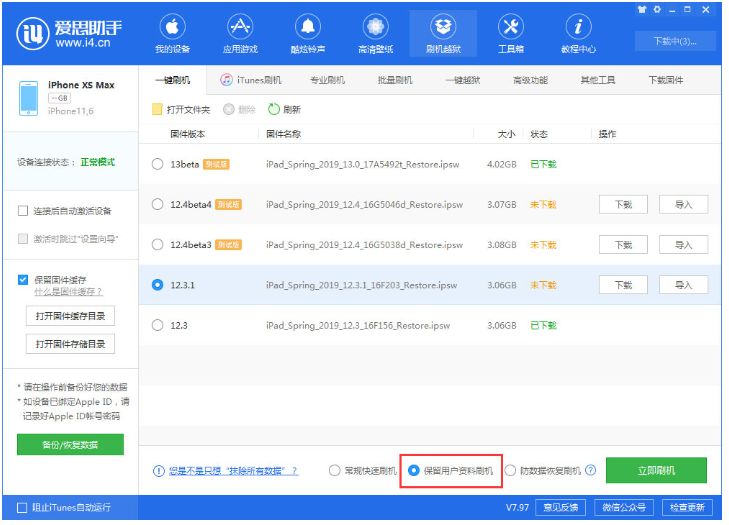Open the 酷炫铃声 ringtones section
Screen dimensions: 729x525
pos(307,34)
